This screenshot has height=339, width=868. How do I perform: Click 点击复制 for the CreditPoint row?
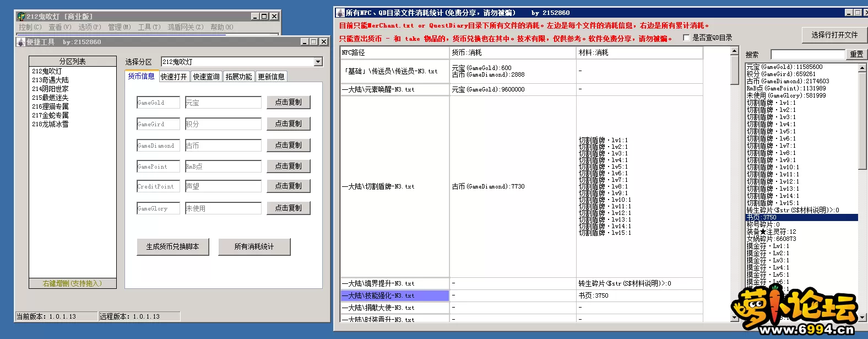click(289, 186)
